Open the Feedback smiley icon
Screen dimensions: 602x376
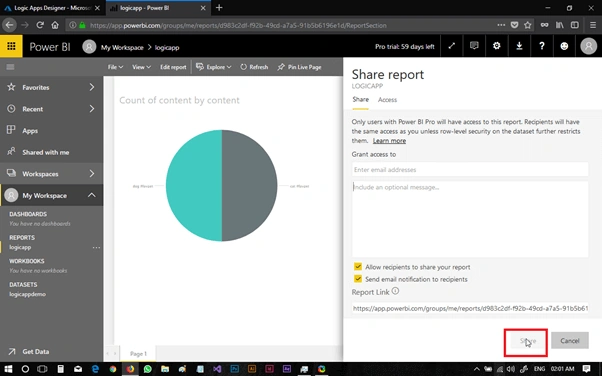coord(564,46)
